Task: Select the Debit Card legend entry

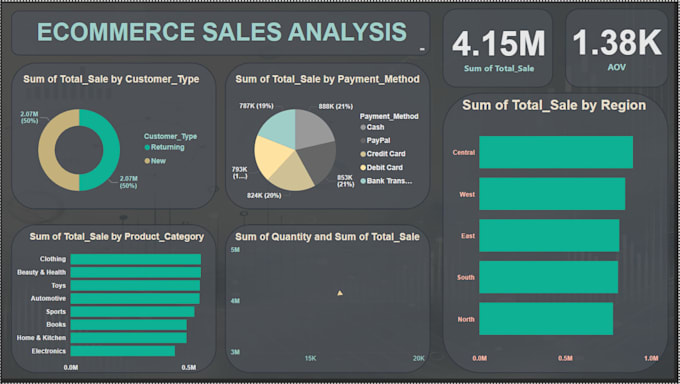Action: pyautogui.click(x=382, y=167)
